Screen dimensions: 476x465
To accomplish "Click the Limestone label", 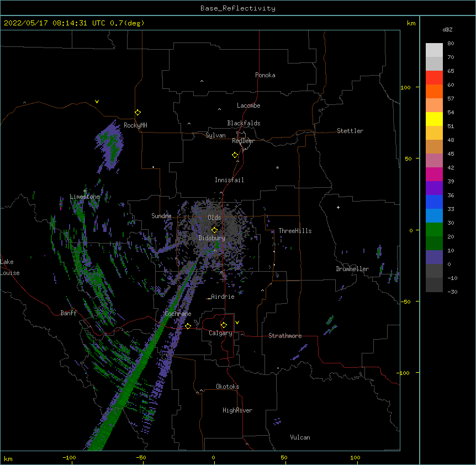I will [84, 197].
